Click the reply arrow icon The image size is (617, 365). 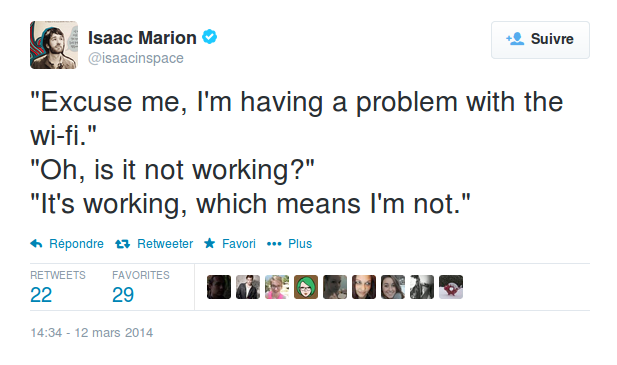pos(36,244)
